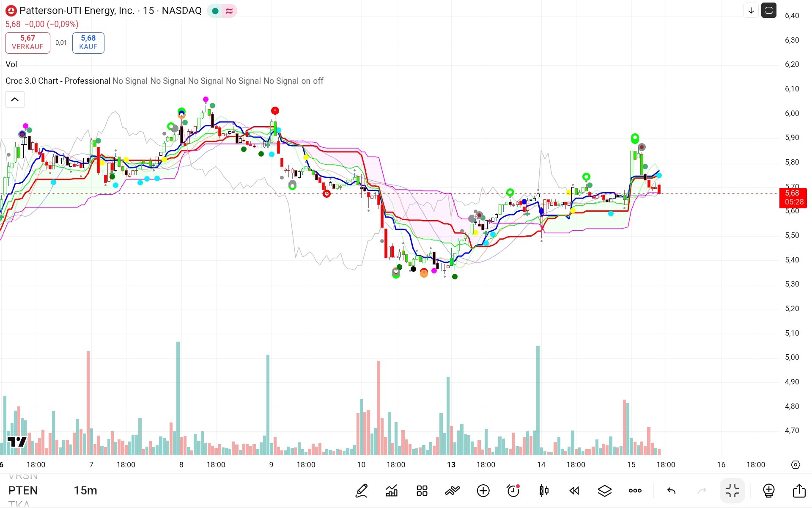Open the indicators wavy lines icon
This screenshot has width=812, height=508.
[452, 491]
